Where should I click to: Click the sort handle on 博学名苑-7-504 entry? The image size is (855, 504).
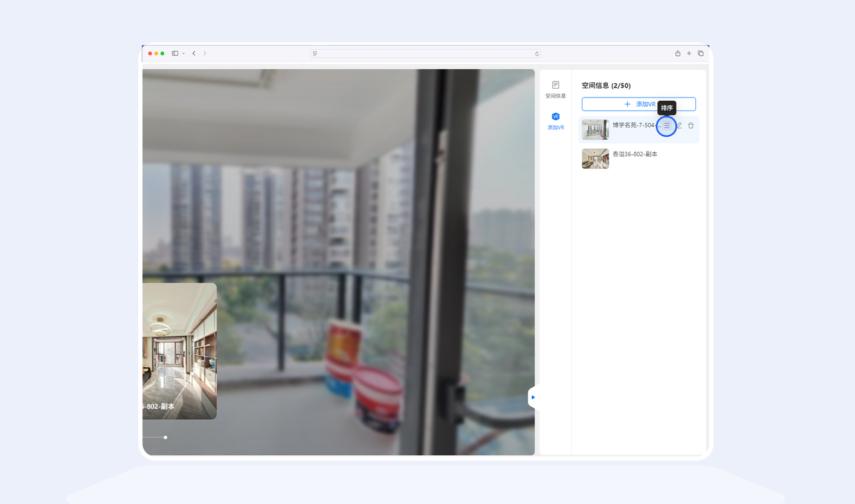[667, 125]
